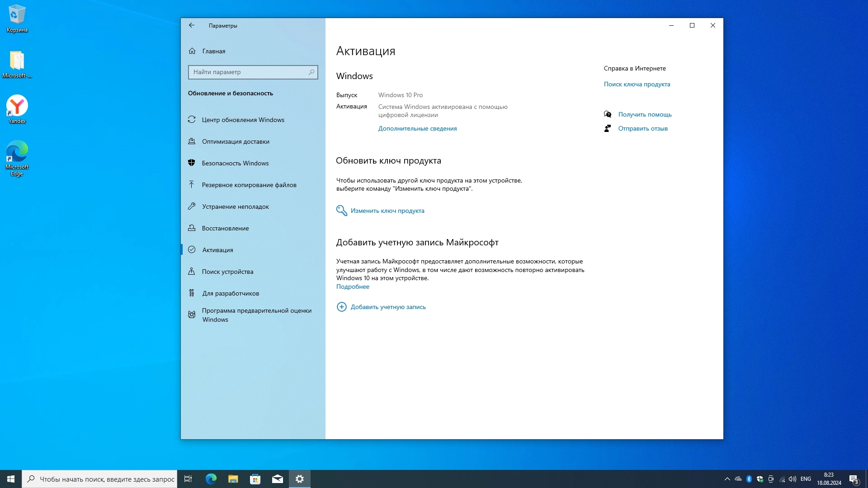Select Оптимизация доставки in sidebar
The width and height of the screenshot is (868, 488).
(x=236, y=141)
